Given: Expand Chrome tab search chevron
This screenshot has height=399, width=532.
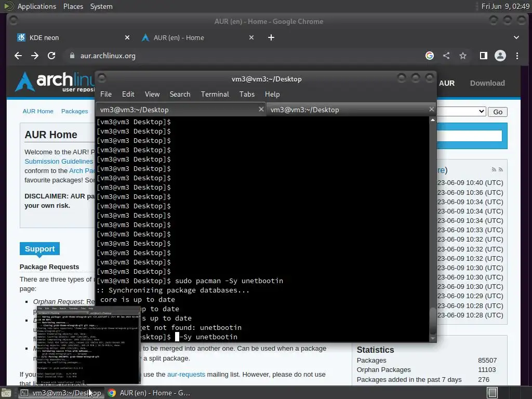Looking at the screenshot, I should 516,37.
